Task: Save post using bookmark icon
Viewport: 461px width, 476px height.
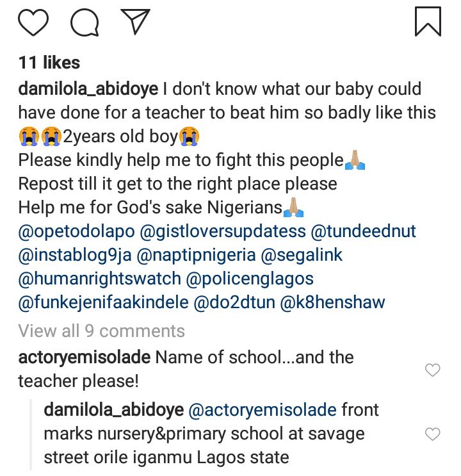Action: tap(428, 21)
